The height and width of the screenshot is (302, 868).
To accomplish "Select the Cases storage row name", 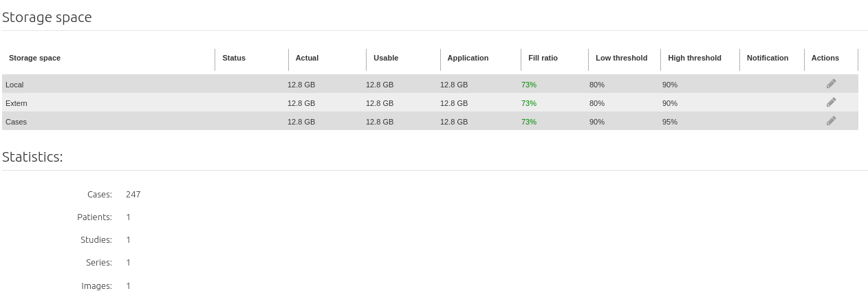I will click(x=16, y=122).
